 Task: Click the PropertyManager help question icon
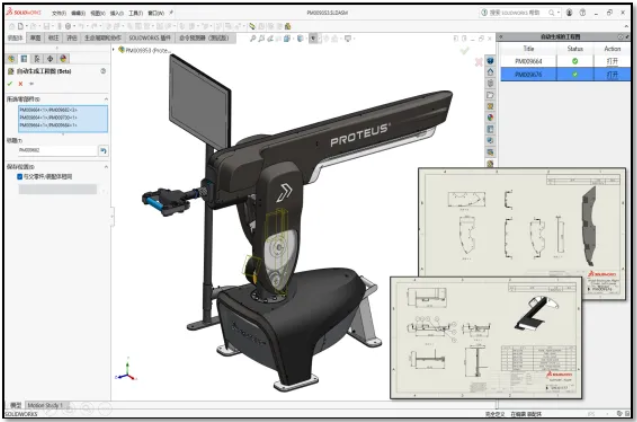103,72
